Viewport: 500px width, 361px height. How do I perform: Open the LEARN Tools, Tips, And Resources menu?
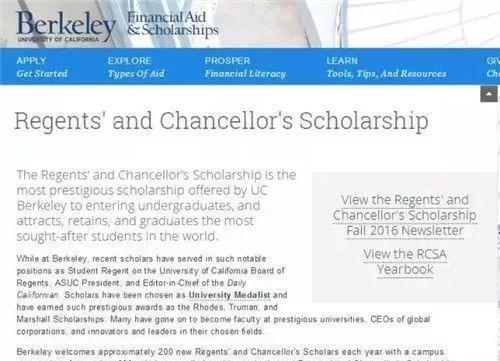pyautogui.click(x=386, y=67)
